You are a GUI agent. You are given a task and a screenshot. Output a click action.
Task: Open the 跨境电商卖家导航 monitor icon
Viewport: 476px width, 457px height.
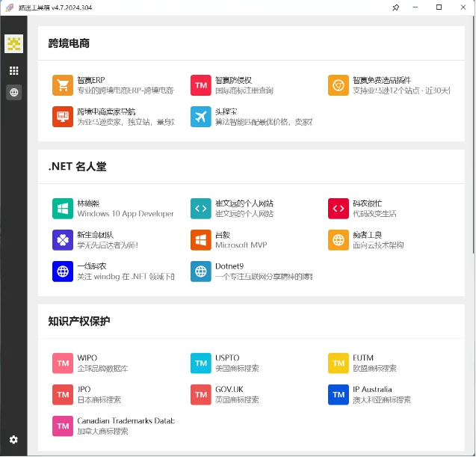(63, 117)
